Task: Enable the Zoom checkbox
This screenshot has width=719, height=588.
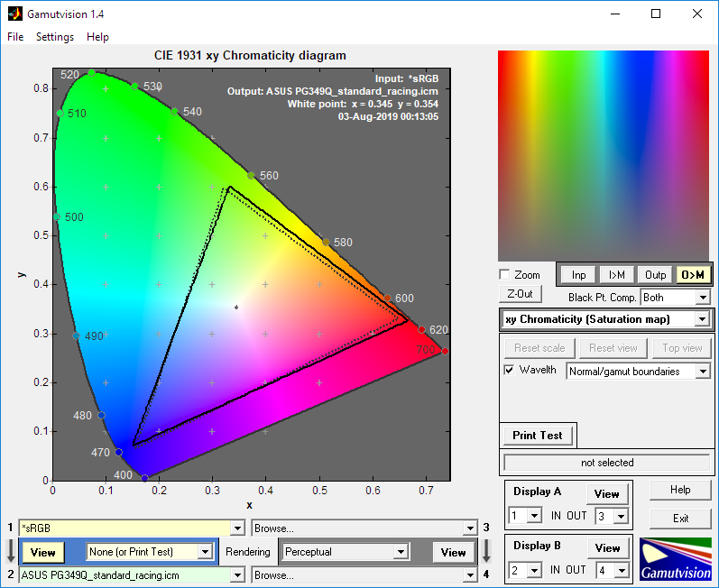Action: coord(504,274)
